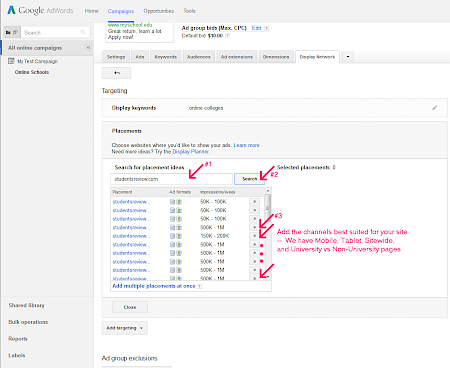Click the Search placements button

click(249, 179)
